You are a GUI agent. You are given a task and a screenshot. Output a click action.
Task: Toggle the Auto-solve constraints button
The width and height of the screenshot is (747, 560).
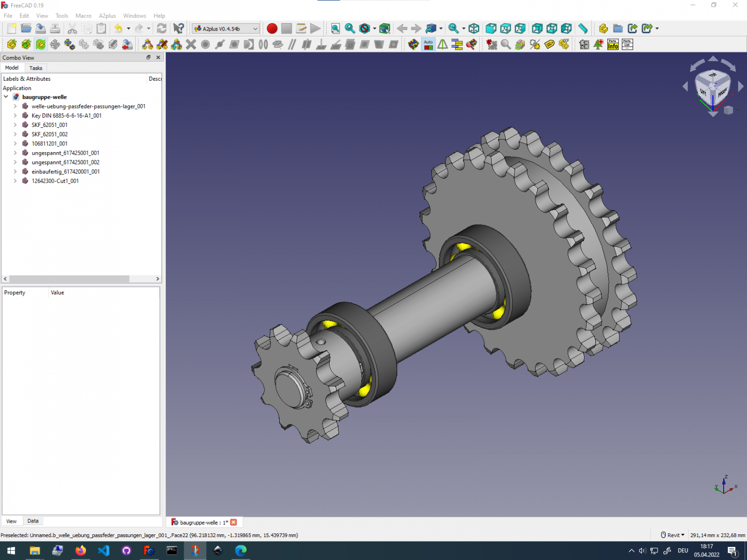[x=428, y=44]
